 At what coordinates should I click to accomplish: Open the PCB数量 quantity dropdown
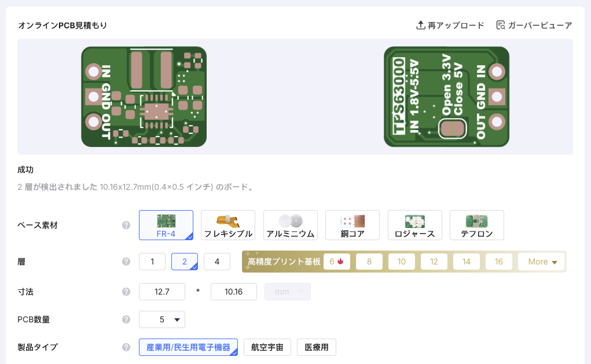pyautogui.click(x=162, y=319)
